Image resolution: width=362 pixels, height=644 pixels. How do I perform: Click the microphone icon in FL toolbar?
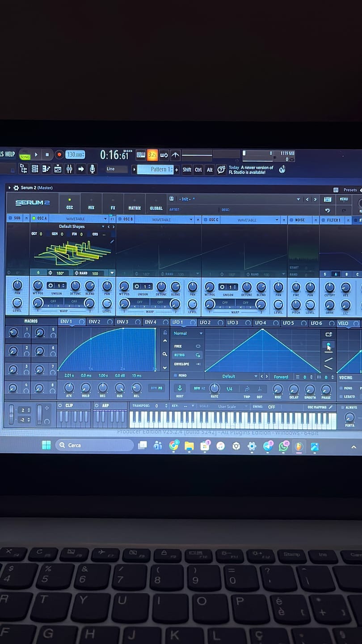[x=93, y=169]
